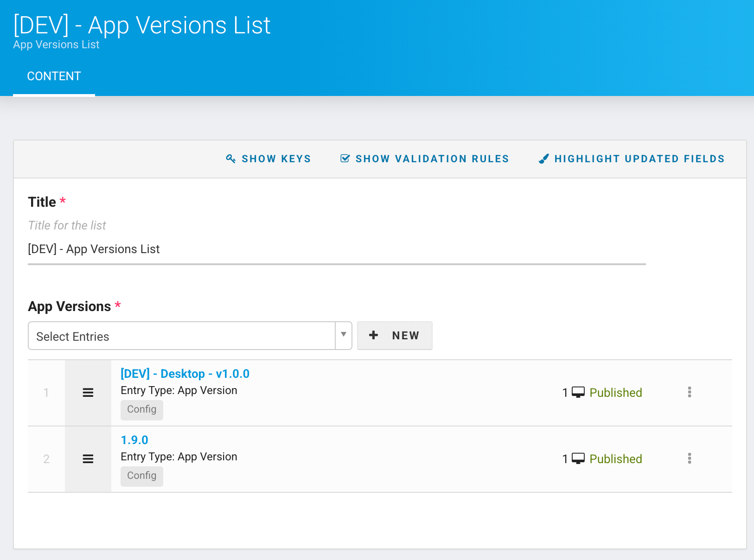Toggle Show Validation Rules
The image size is (754, 560).
tap(432, 159)
